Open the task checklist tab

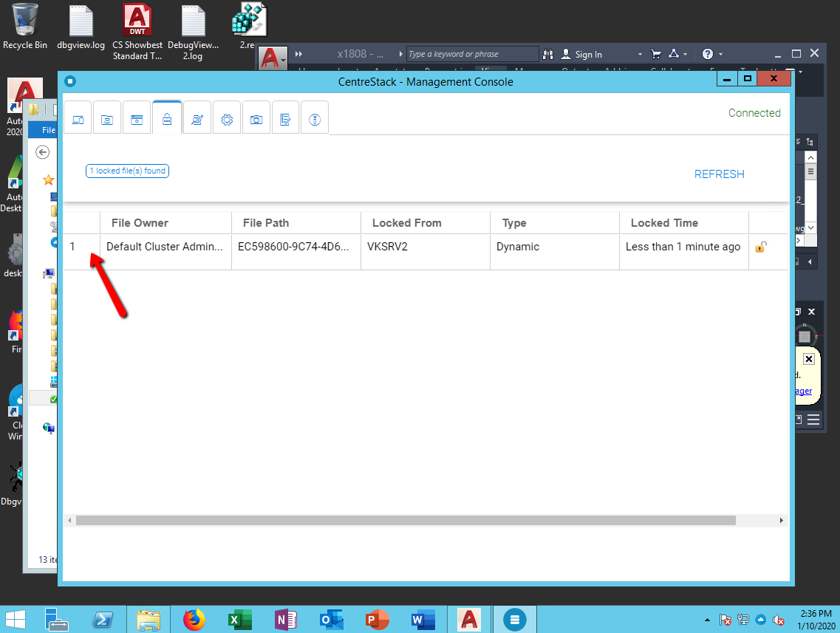(285, 117)
